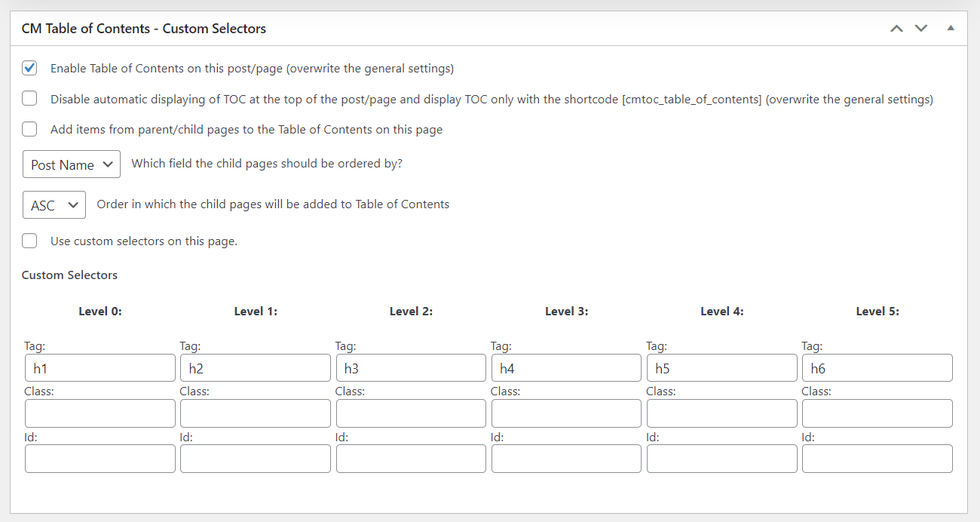
Task: Click the Level 3 Class input field
Action: (x=566, y=413)
